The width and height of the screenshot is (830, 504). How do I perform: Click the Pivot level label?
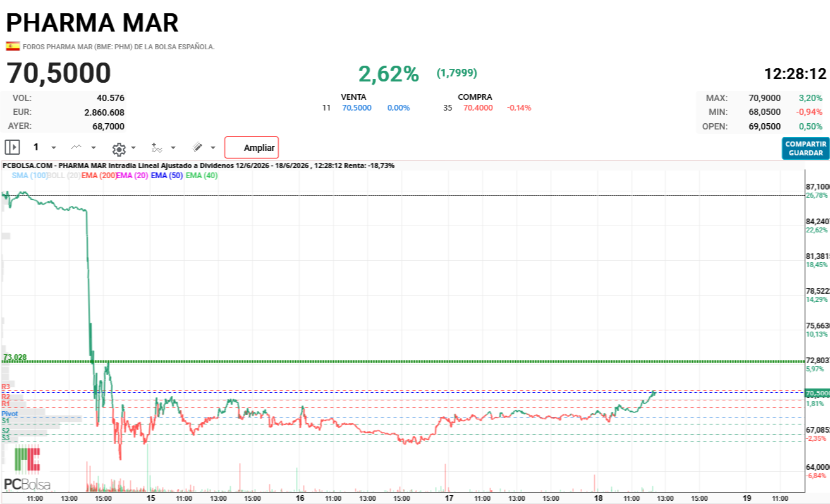(9, 414)
